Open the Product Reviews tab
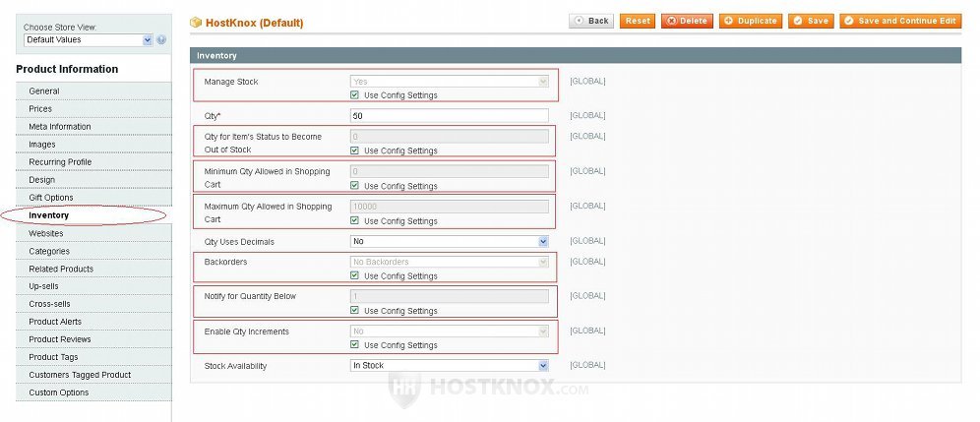Viewport: 980px width, 422px height. [93, 339]
